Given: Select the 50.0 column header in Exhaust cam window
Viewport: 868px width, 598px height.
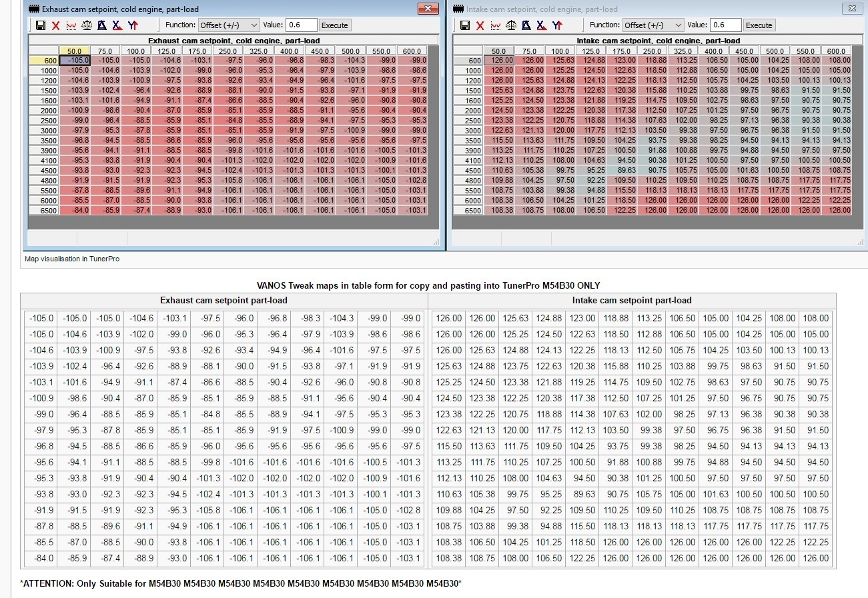Looking at the screenshot, I should 75,51.
